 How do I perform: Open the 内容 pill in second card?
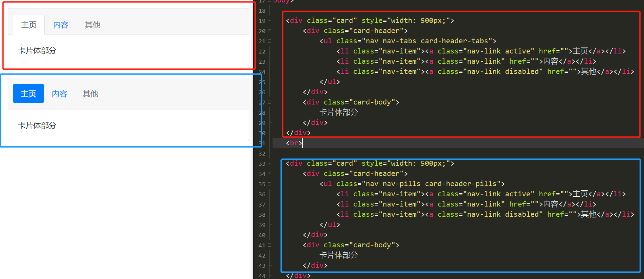[x=59, y=94]
